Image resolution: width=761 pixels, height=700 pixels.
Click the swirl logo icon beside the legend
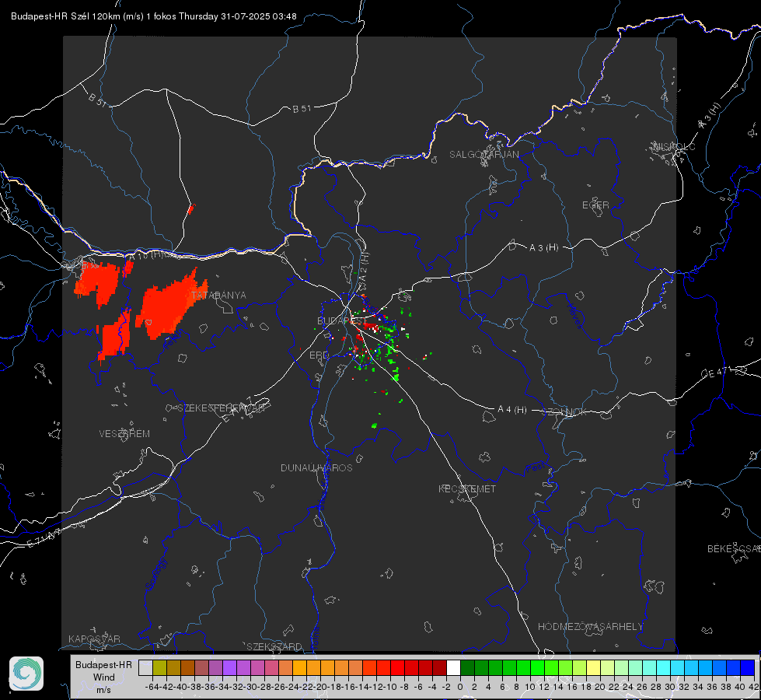(x=26, y=674)
